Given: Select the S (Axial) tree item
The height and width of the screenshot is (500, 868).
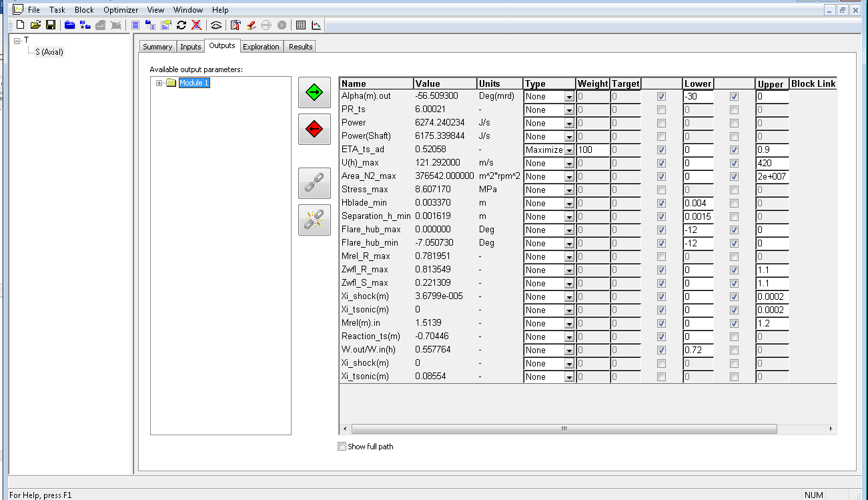Looking at the screenshot, I should (x=49, y=52).
